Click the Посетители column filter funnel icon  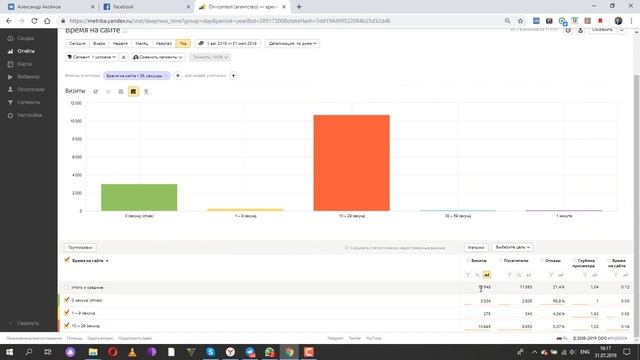tap(509, 275)
